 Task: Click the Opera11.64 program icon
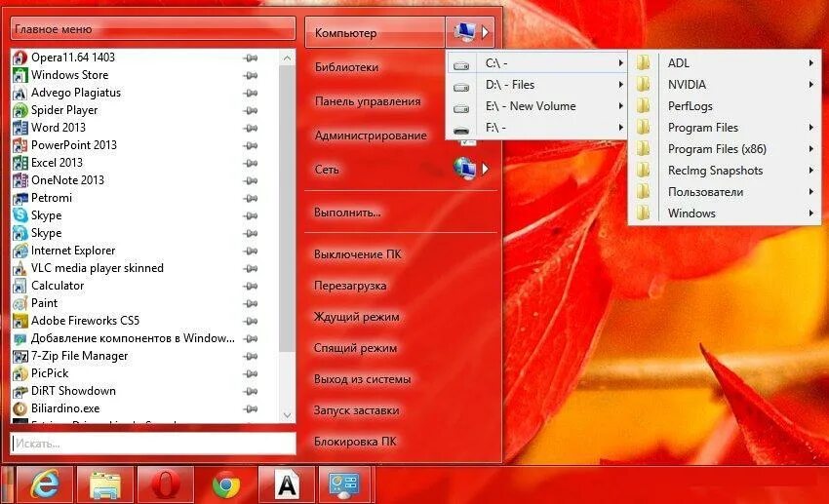[20, 58]
